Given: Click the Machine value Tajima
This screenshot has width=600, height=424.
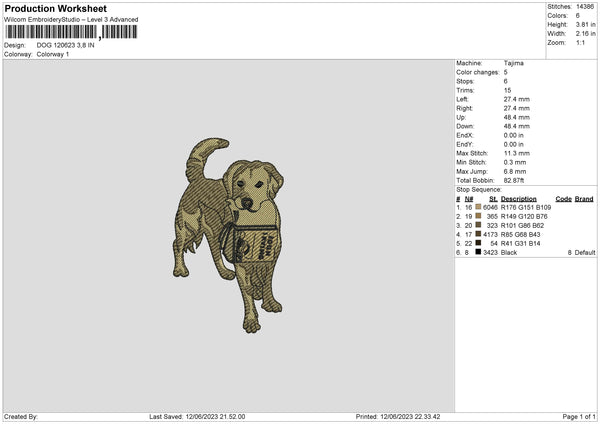Looking at the screenshot, I should click(x=515, y=63).
